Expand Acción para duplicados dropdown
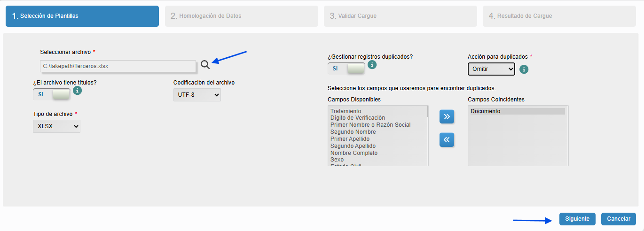Viewport: 644px width, 231px height. (491, 69)
